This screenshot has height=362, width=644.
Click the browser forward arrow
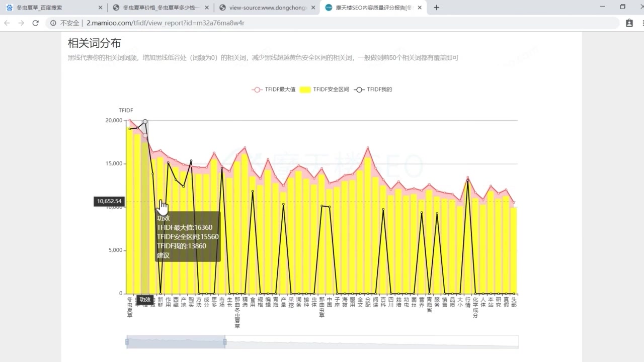pyautogui.click(x=21, y=23)
